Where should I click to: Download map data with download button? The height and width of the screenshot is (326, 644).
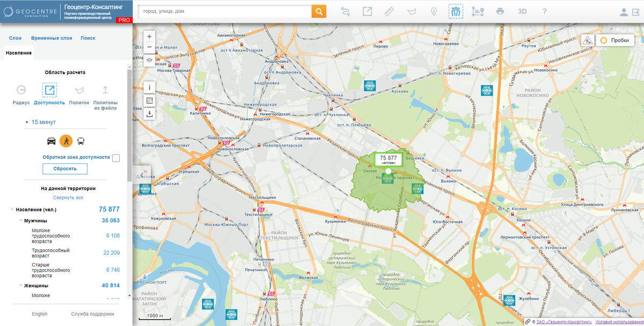click(149, 113)
